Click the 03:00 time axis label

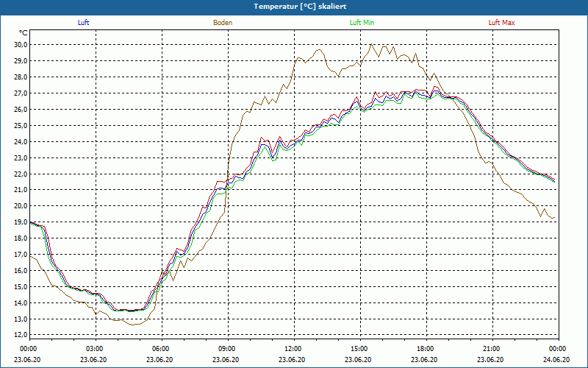[x=93, y=348]
